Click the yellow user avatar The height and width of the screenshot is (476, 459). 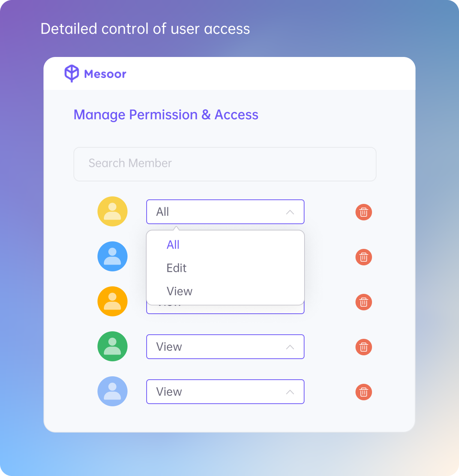pos(112,211)
